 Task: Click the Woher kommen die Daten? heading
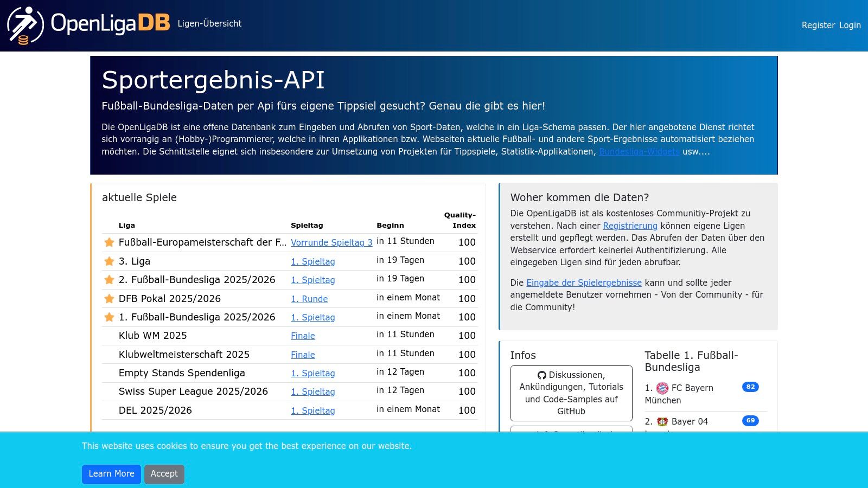coord(579,197)
